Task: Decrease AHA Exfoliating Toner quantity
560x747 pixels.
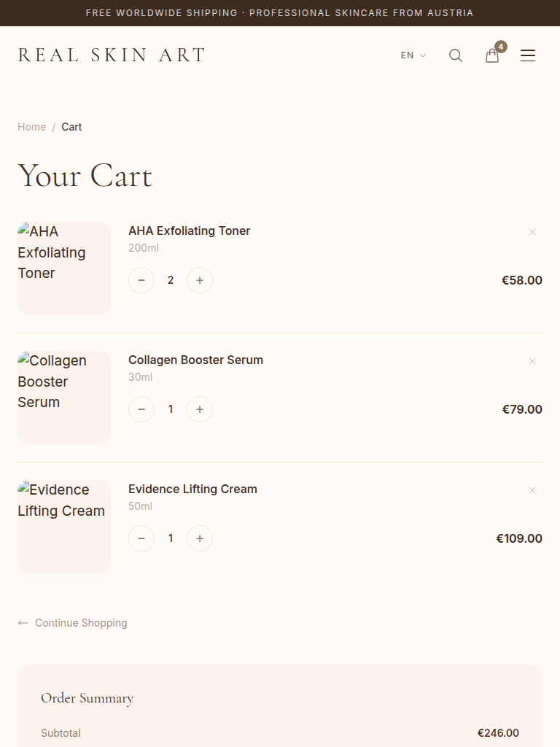Action: (141, 280)
